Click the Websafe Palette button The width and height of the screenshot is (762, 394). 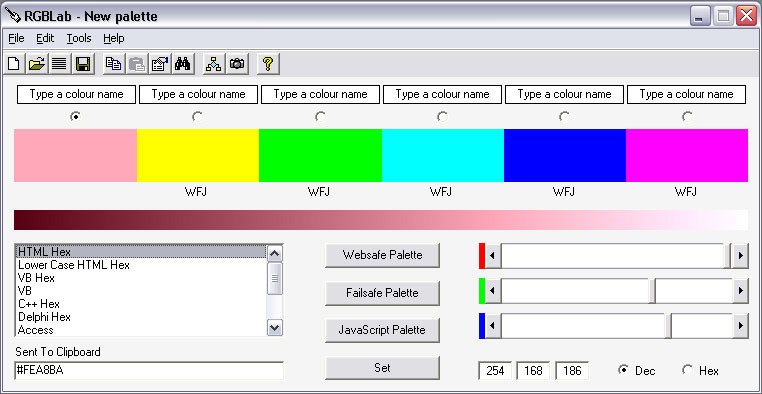pos(382,255)
